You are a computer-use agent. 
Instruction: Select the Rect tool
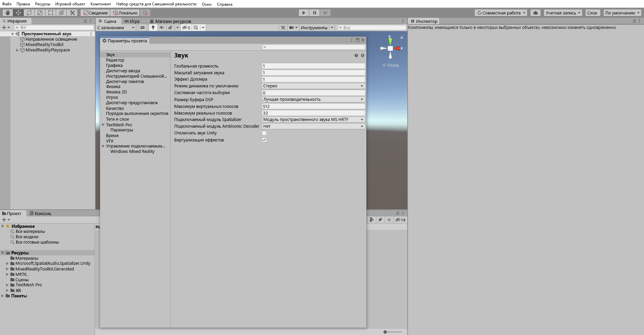51,13
